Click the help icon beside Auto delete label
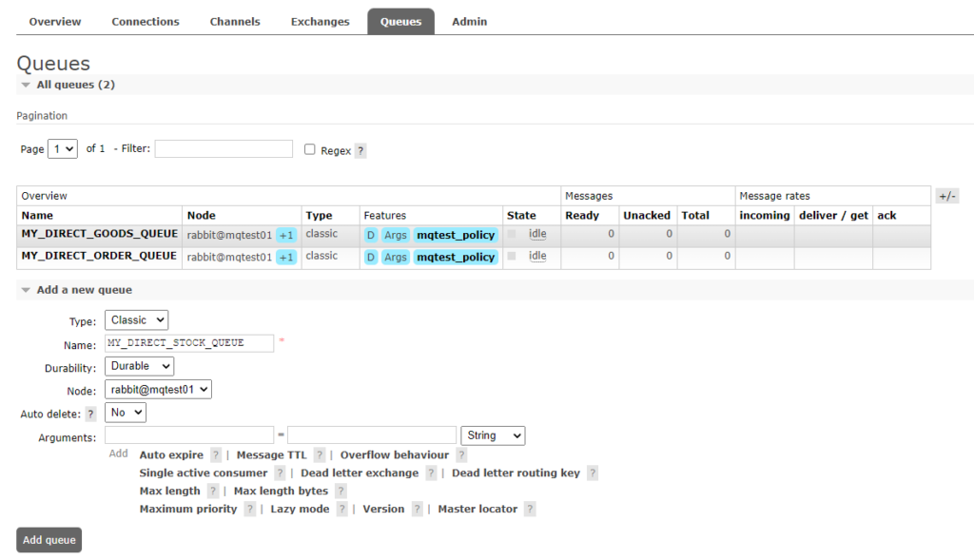Image resolution: width=974 pixels, height=560 pixels. pyautogui.click(x=91, y=414)
